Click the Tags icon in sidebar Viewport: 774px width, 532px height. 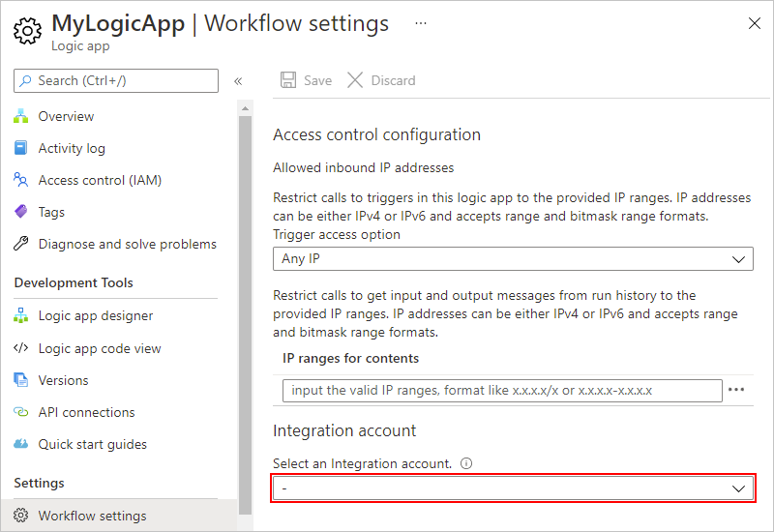click(21, 212)
